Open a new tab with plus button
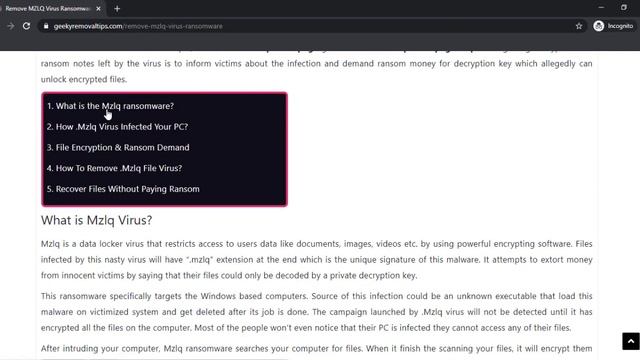The height and width of the screenshot is (360, 640). coord(117,9)
